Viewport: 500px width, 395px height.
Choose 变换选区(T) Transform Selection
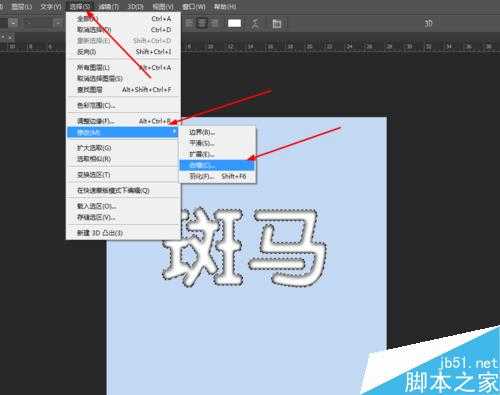123,174
